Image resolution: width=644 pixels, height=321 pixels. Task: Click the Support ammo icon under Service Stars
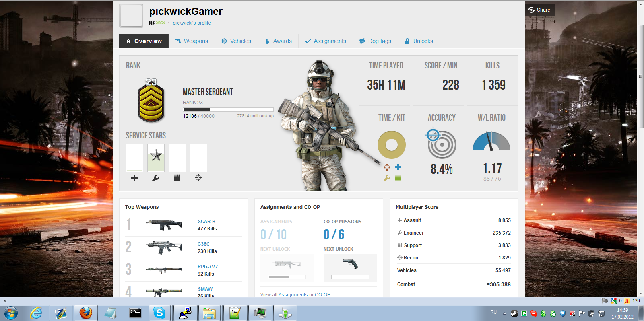(177, 178)
